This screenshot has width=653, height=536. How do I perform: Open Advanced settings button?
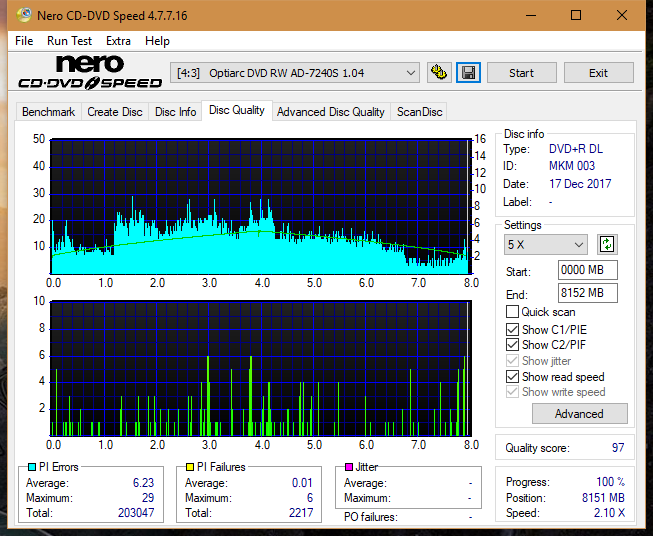pyautogui.click(x=579, y=414)
